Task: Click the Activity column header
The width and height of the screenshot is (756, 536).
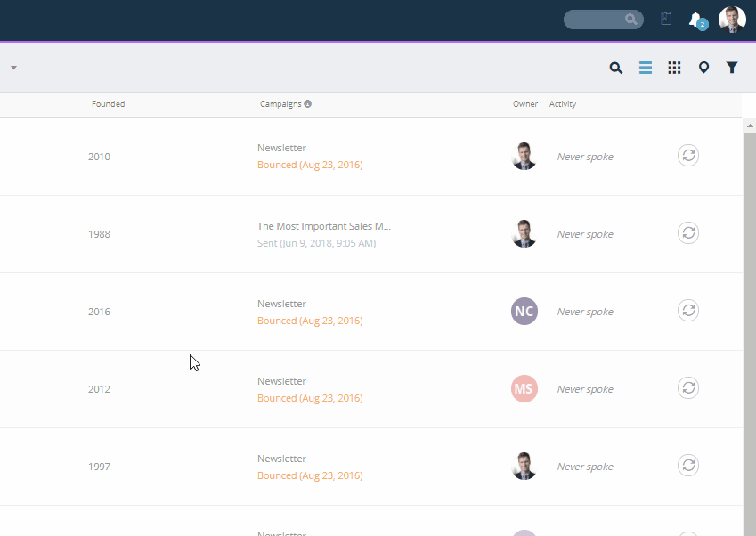Action: point(562,104)
